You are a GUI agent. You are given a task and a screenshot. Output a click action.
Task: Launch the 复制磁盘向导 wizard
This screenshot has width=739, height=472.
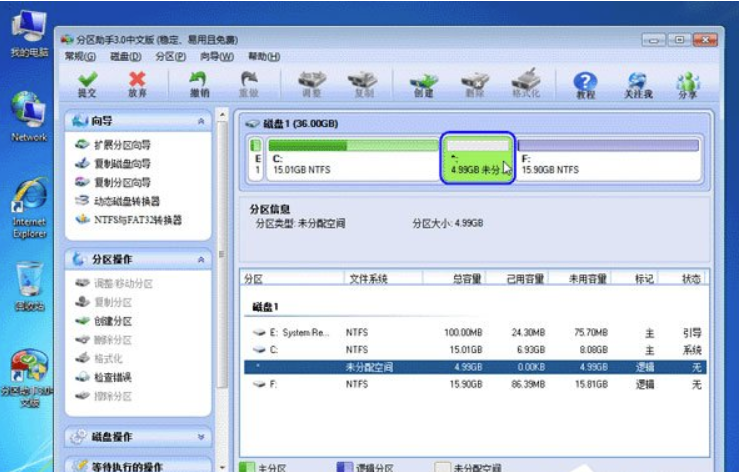(x=113, y=164)
